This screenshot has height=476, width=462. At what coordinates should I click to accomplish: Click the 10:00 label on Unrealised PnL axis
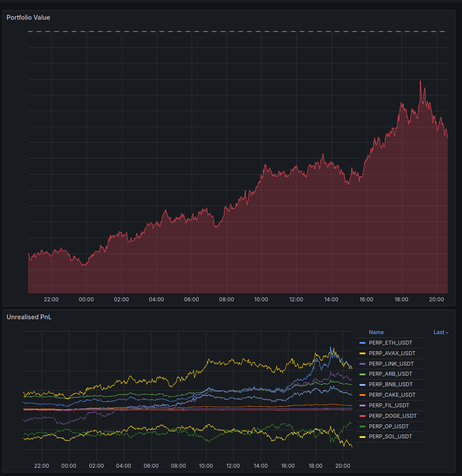click(x=206, y=465)
